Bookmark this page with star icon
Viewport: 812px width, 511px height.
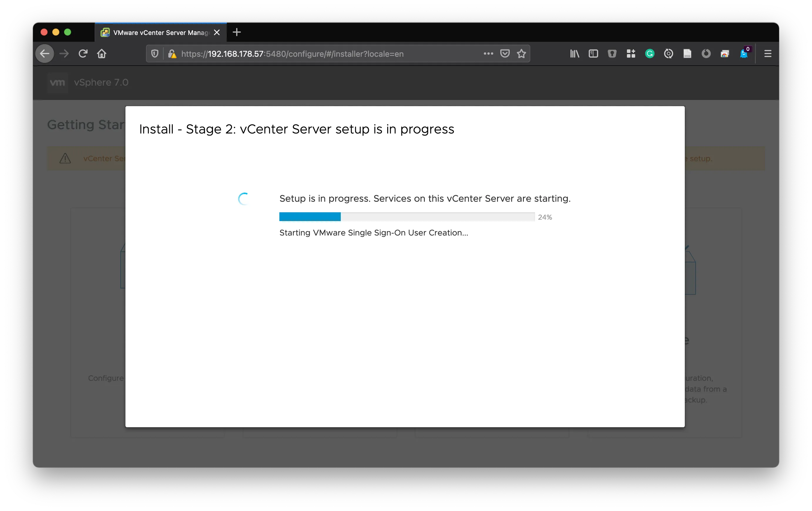tap(521, 54)
